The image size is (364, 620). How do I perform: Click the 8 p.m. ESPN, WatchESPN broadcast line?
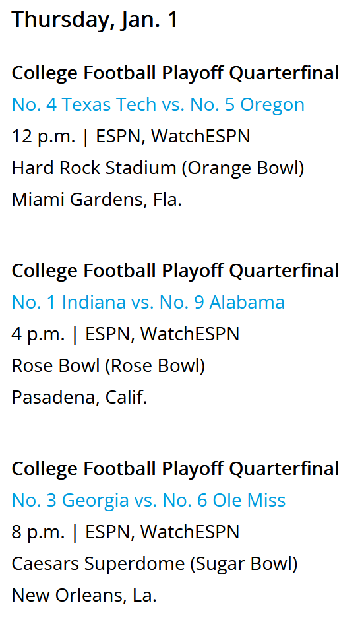[126, 532]
